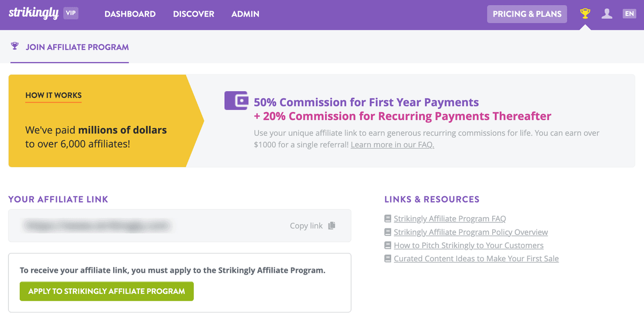This screenshot has width=644, height=320.
Task: Select the Join Affiliate Program tab
Action: (70, 47)
